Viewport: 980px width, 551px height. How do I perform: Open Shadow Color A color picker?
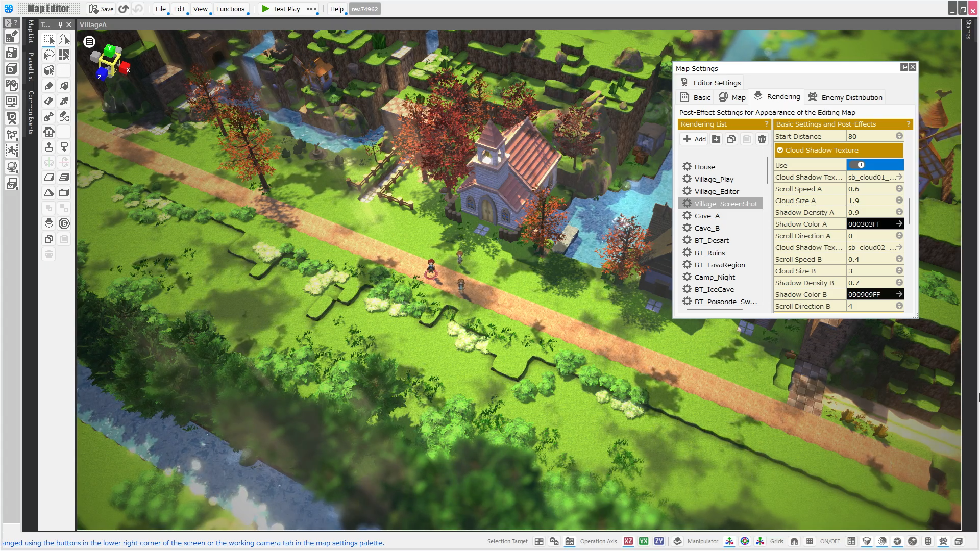(x=899, y=224)
